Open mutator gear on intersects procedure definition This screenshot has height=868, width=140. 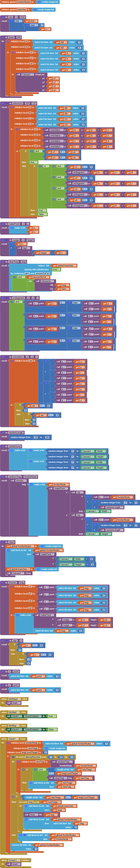pos(3,103)
